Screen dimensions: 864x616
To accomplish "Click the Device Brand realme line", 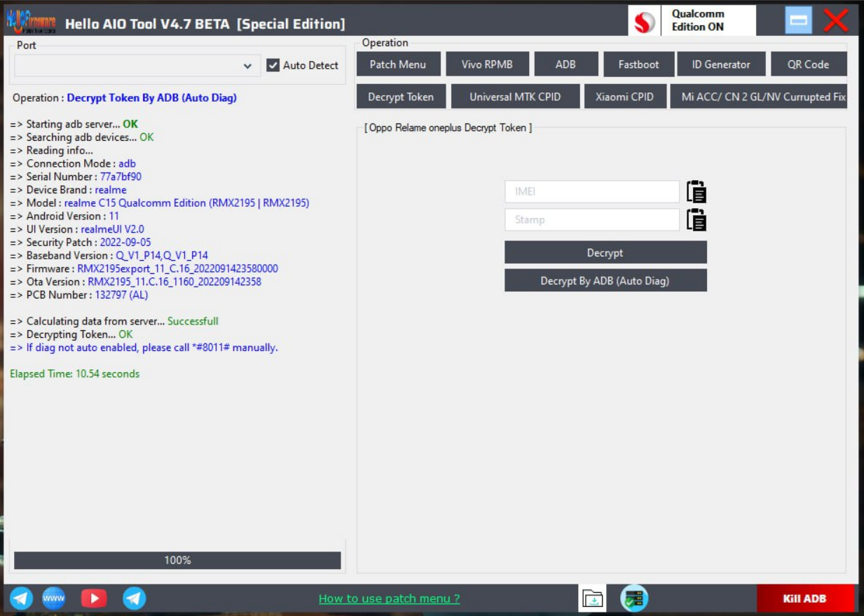I will (68, 189).
